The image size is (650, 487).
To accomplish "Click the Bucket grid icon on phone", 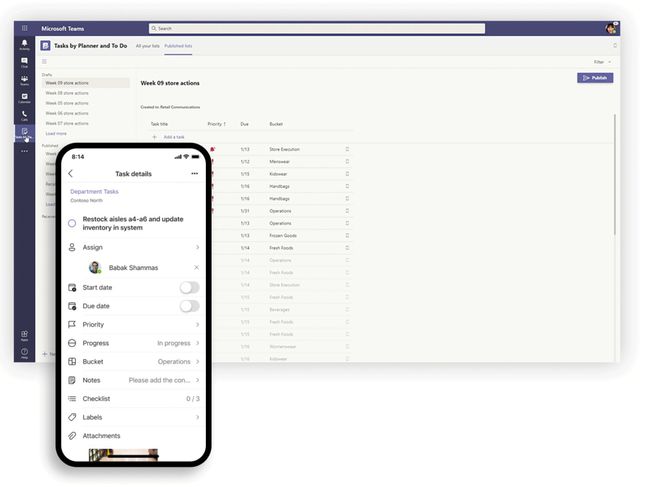I will [72, 362].
